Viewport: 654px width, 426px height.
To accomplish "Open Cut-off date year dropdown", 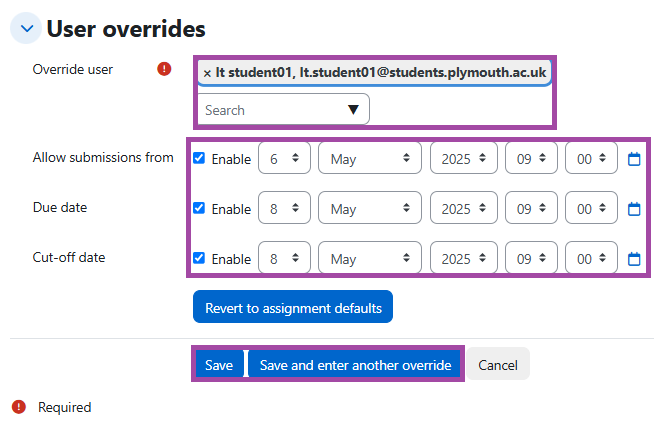I will click(463, 258).
